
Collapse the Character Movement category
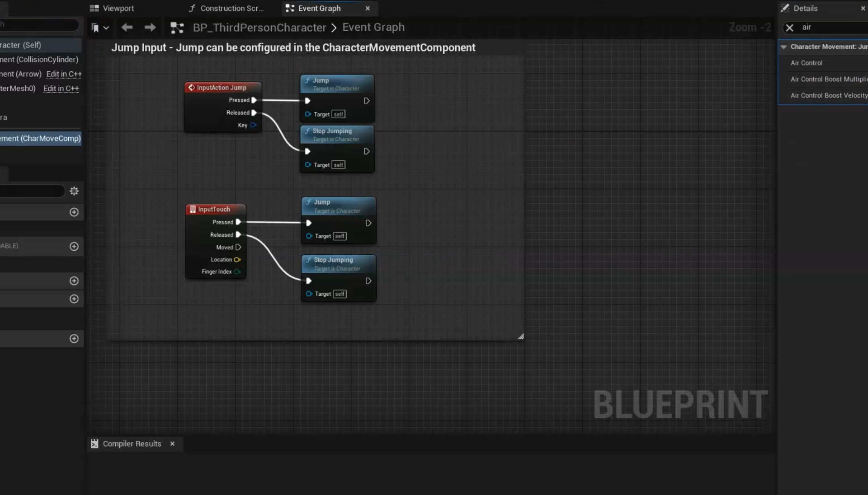[783, 47]
